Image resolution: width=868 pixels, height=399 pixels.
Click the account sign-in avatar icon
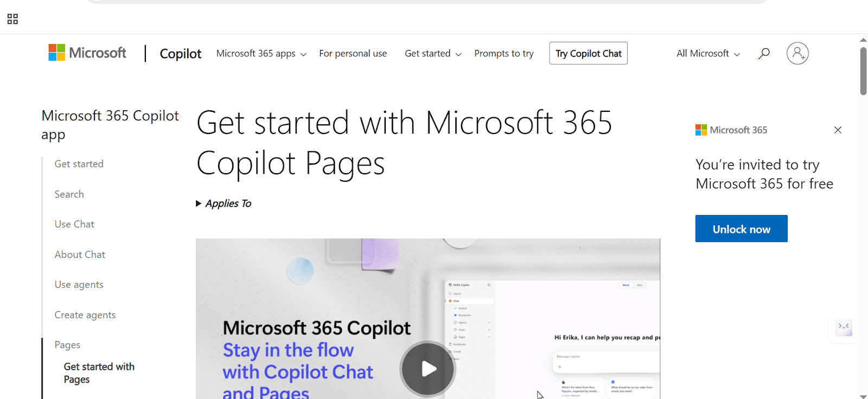tap(797, 53)
